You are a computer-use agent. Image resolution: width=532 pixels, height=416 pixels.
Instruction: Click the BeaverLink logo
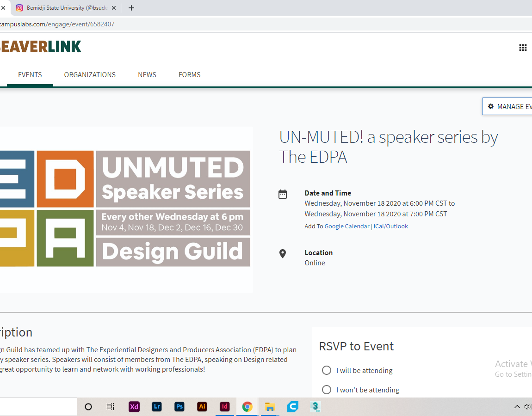[40, 47]
